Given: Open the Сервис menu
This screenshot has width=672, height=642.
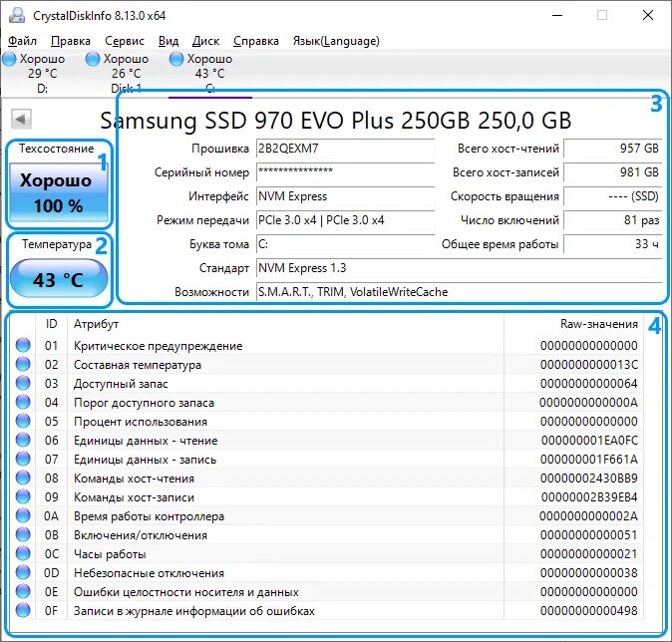Looking at the screenshot, I should click(x=125, y=41).
